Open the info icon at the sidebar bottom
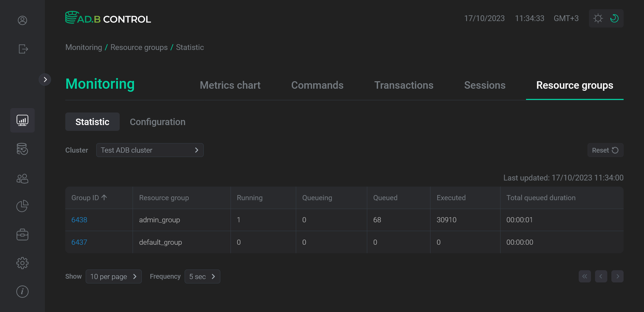This screenshot has width=644, height=312. (x=22, y=291)
